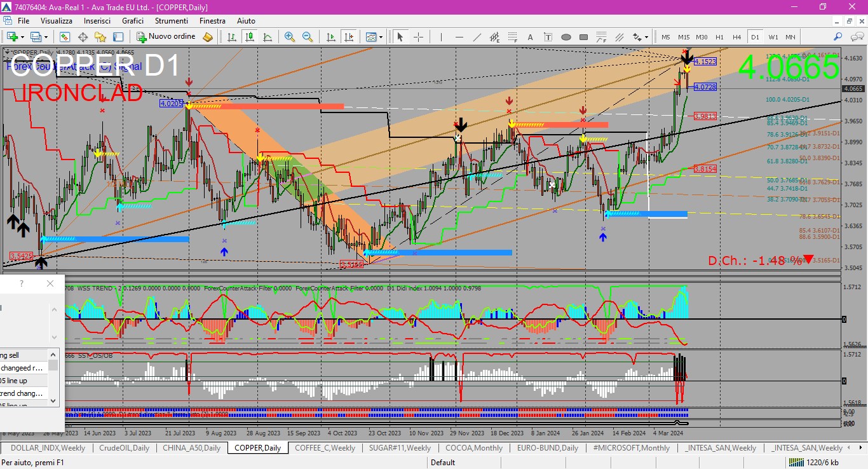
Task: Expand the indicators dropdown arrow
Action: click(381, 37)
